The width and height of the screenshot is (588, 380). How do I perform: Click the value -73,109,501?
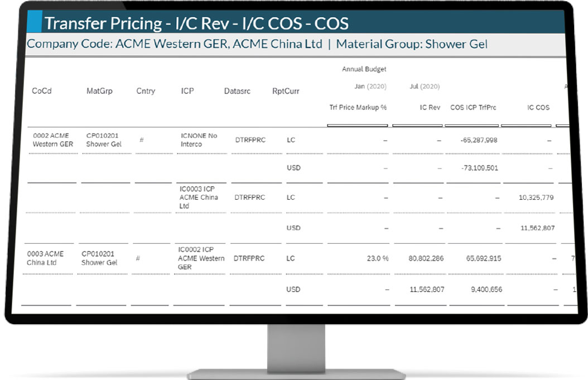(x=480, y=168)
